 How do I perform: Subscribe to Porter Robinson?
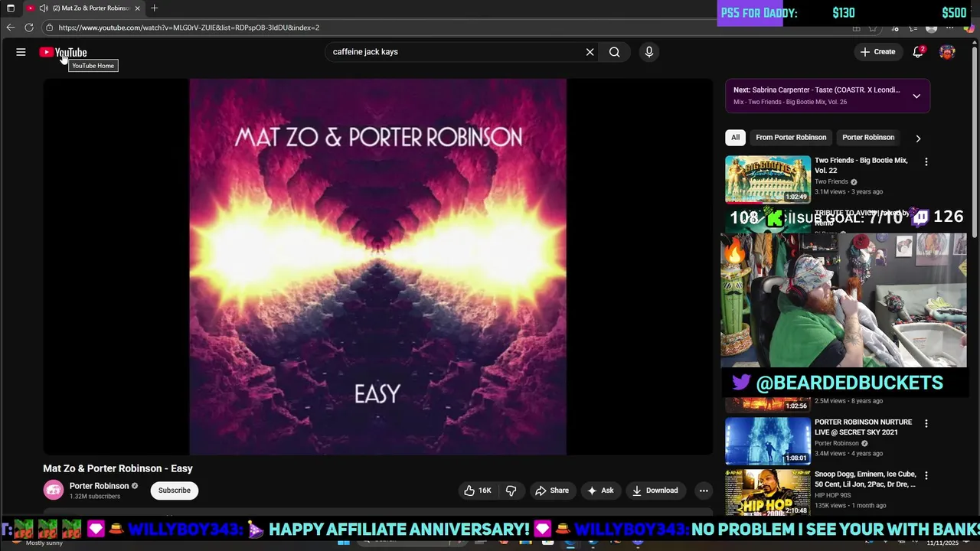point(175,491)
